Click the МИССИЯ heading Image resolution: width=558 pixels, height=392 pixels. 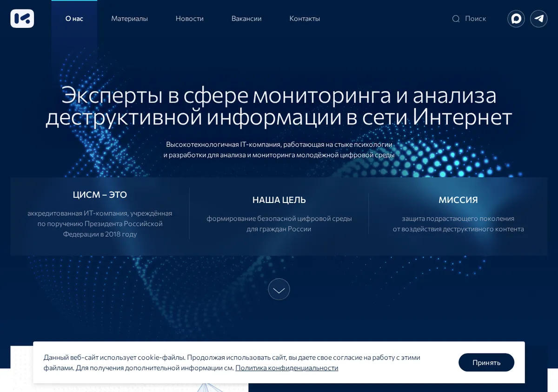(x=458, y=200)
